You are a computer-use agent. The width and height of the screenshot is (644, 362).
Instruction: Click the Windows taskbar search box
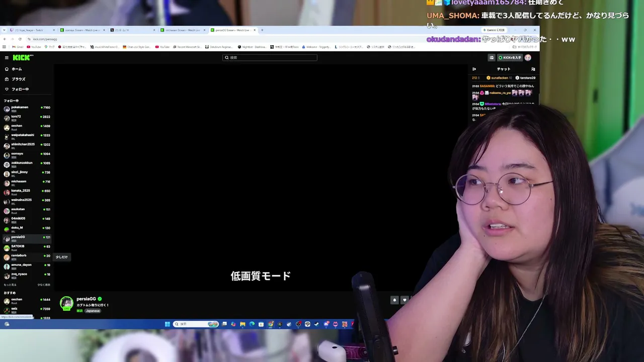coord(196,324)
